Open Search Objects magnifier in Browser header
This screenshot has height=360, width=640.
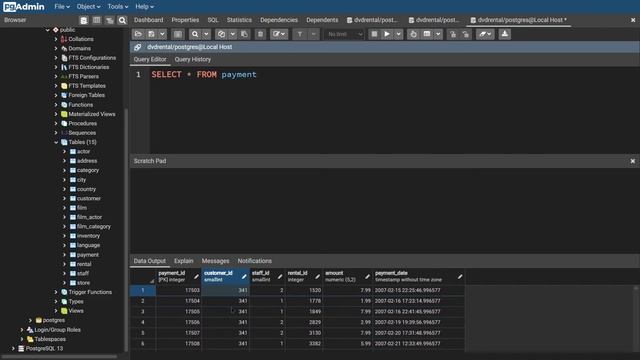(122, 20)
